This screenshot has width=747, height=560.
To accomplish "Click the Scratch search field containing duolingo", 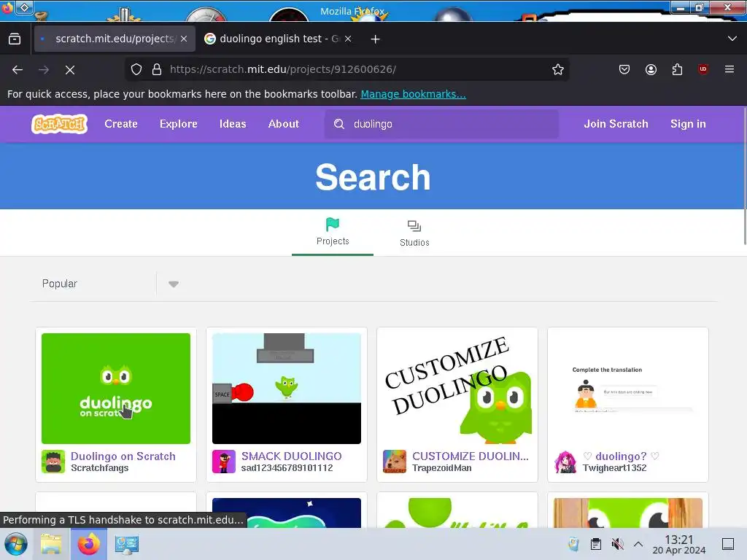I will click(x=441, y=124).
